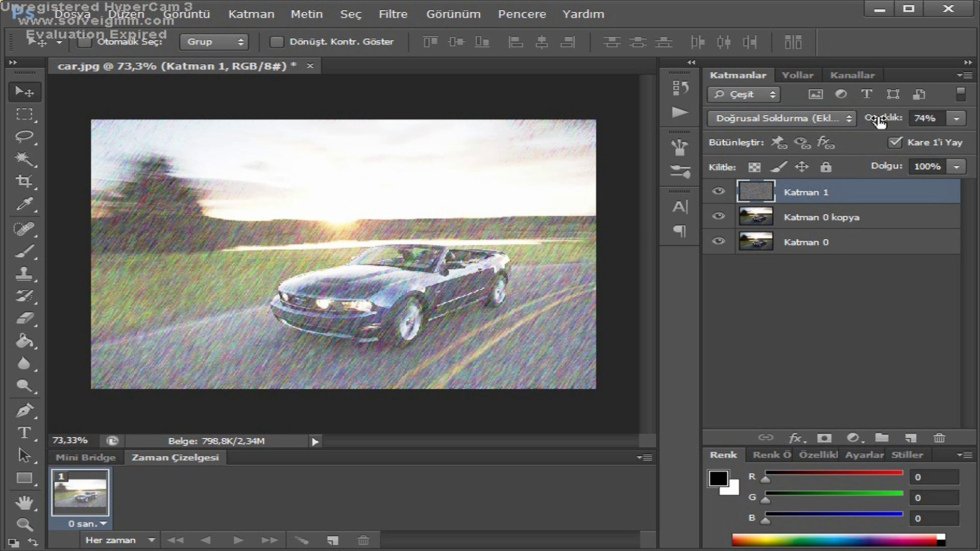Select the Crop tool
This screenshot has height=551, width=980.
point(24,181)
